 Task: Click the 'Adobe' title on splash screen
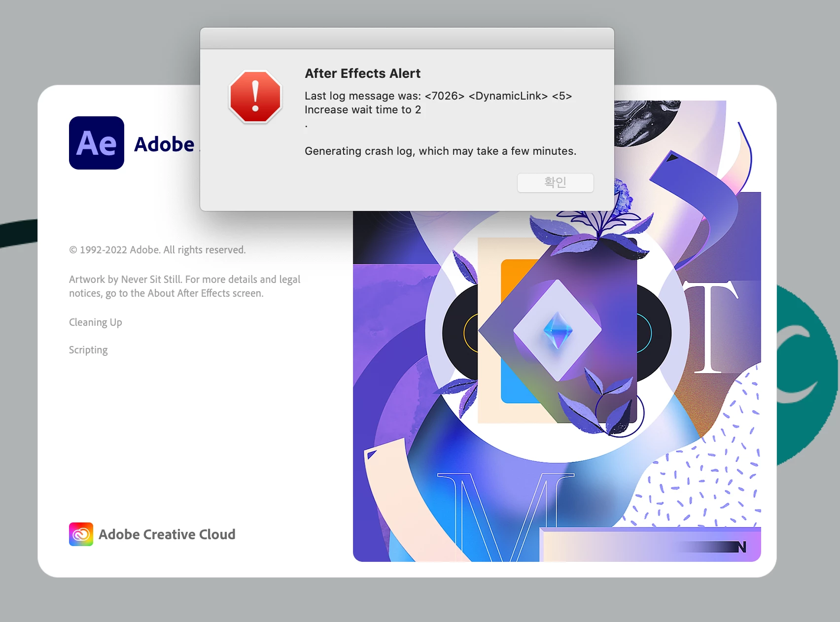[165, 144]
